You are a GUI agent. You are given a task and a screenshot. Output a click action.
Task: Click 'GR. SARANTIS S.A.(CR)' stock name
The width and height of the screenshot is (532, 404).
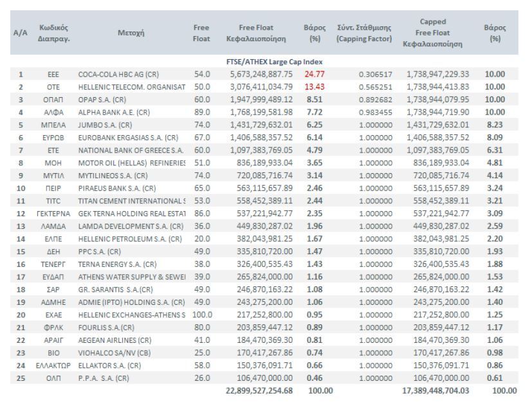click(115, 289)
